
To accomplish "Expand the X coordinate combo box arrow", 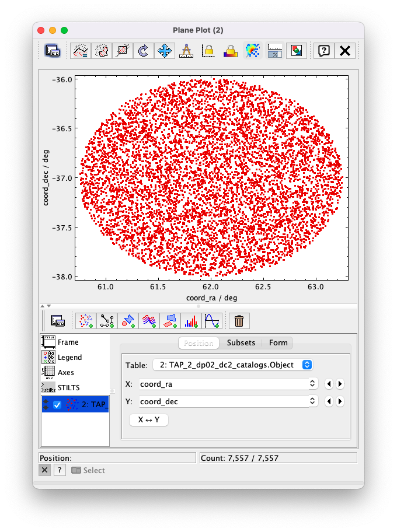I will coord(312,384).
